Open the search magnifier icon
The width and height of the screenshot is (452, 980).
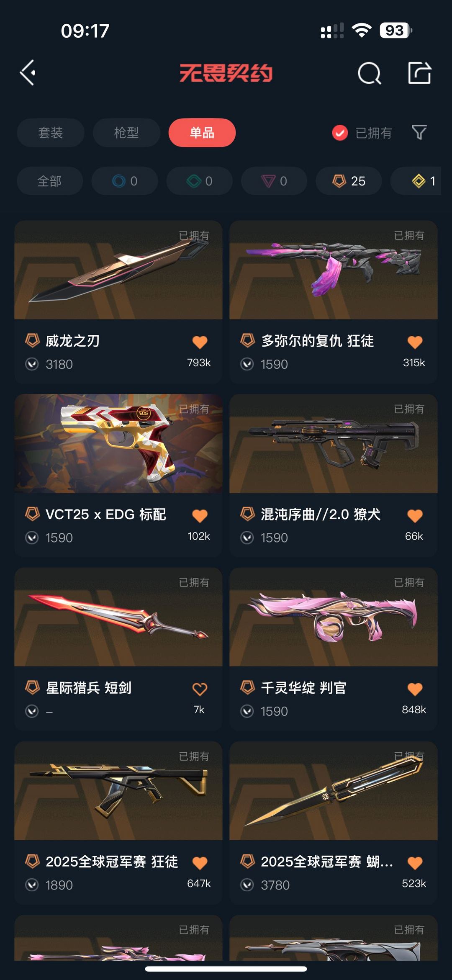(370, 73)
